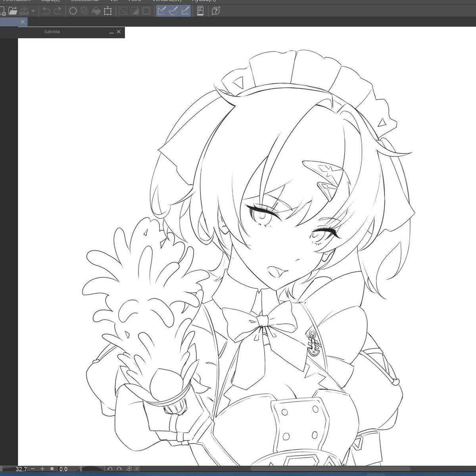Click the Fill toolbar icon
Viewport: 476px width, 476px height.
pyautogui.click(x=96, y=11)
